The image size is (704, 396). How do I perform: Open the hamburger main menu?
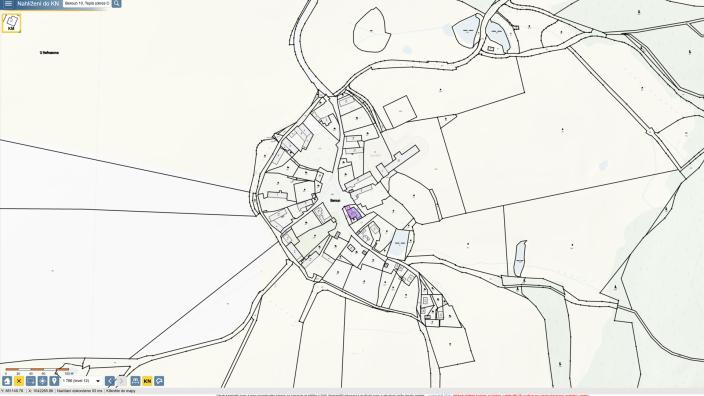(8, 4)
